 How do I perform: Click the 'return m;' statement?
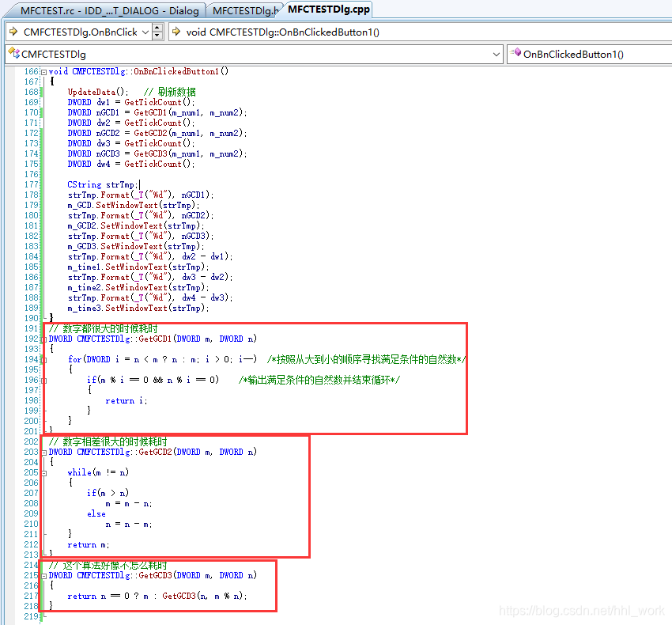click(89, 545)
